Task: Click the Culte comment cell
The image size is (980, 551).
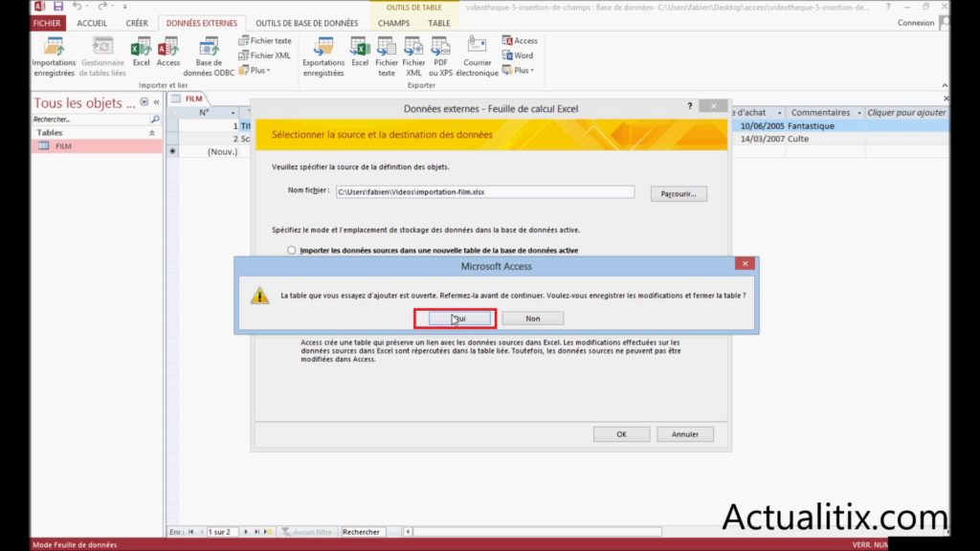Action: click(825, 140)
